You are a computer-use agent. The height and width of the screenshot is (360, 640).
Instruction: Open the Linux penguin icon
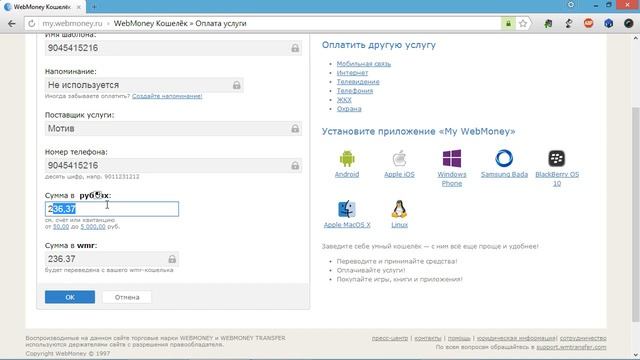tap(399, 209)
